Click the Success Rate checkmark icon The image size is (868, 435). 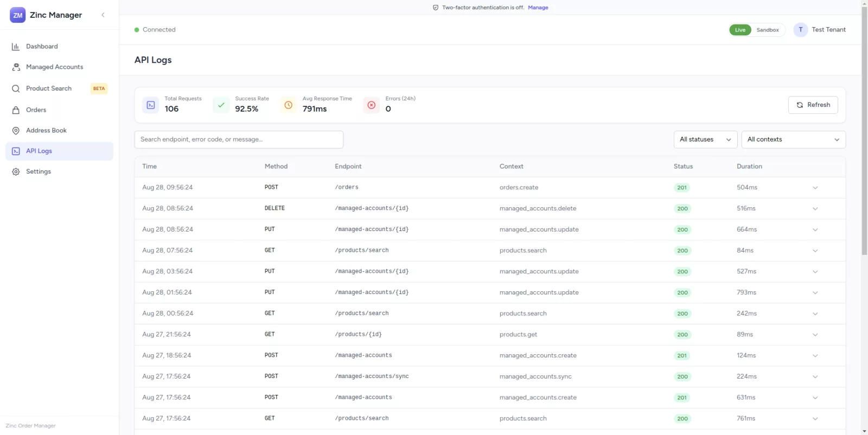click(x=221, y=105)
